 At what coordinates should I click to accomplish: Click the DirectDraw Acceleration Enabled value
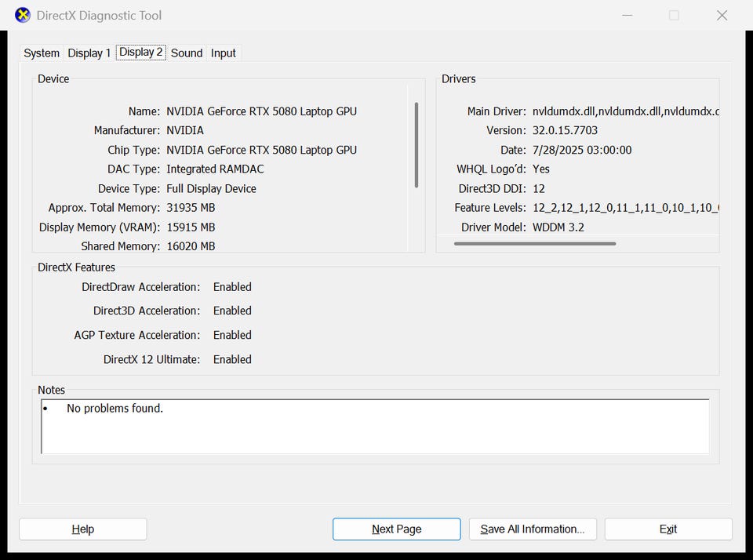232,287
